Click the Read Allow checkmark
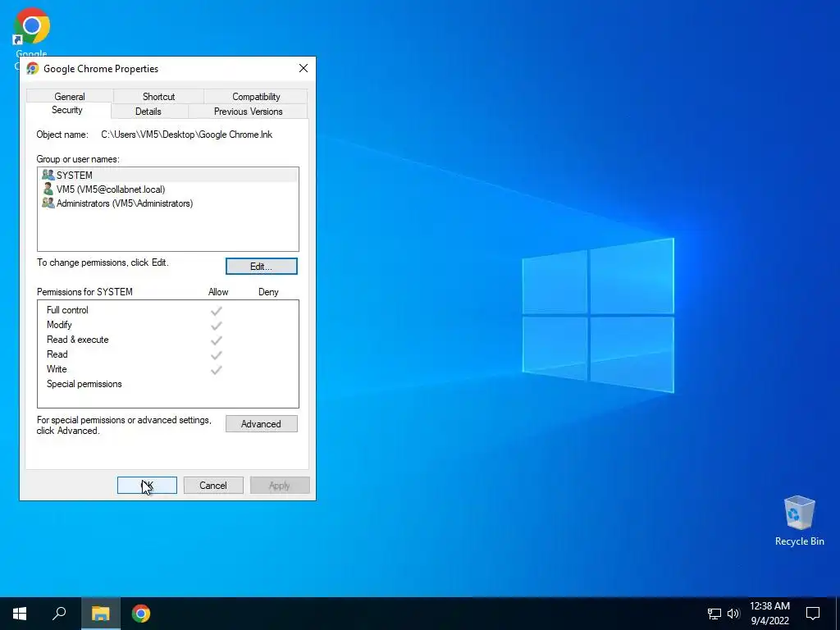 pyautogui.click(x=217, y=354)
